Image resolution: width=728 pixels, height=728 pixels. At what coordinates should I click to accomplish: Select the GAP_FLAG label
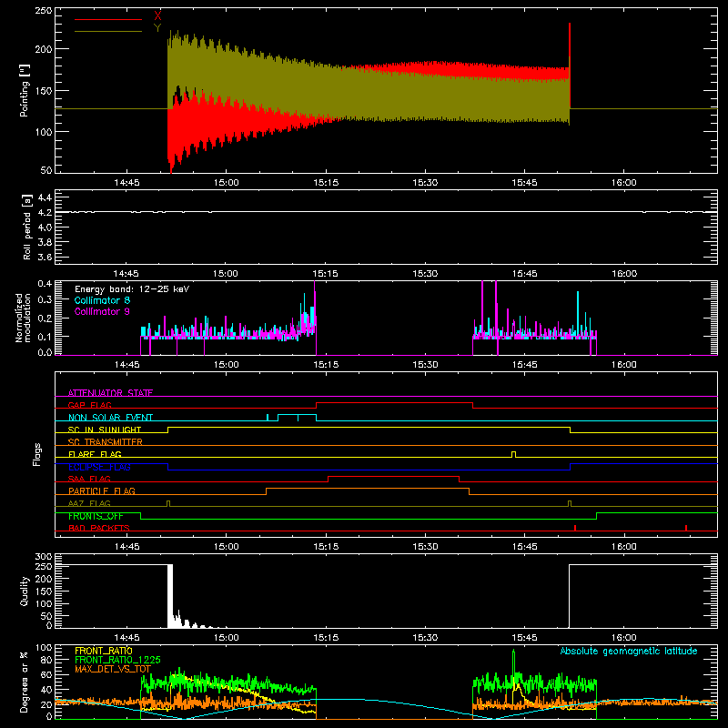(x=90, y=405)
